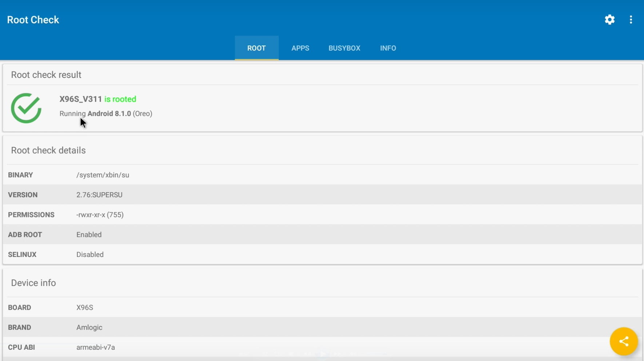644x361 pixels.
Task: Click the 'Device info' heading
Action: (x=33, y=283)
